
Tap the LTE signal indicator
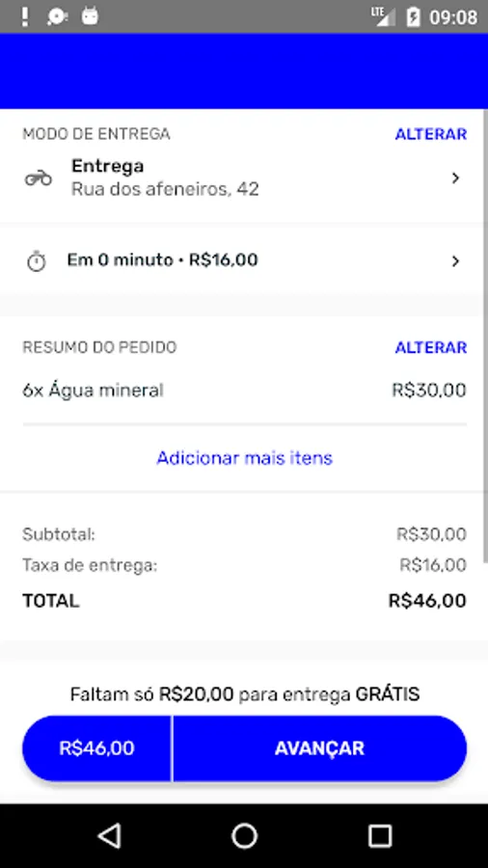384,16
